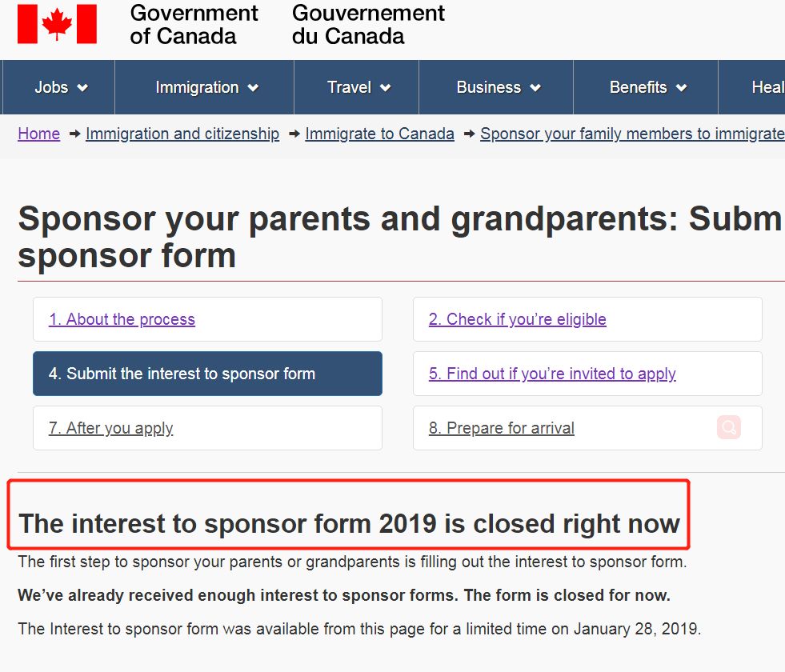The image size is (785, 672).
Task: Open step 2 Check if you're eligible
Action: [517, 319]
